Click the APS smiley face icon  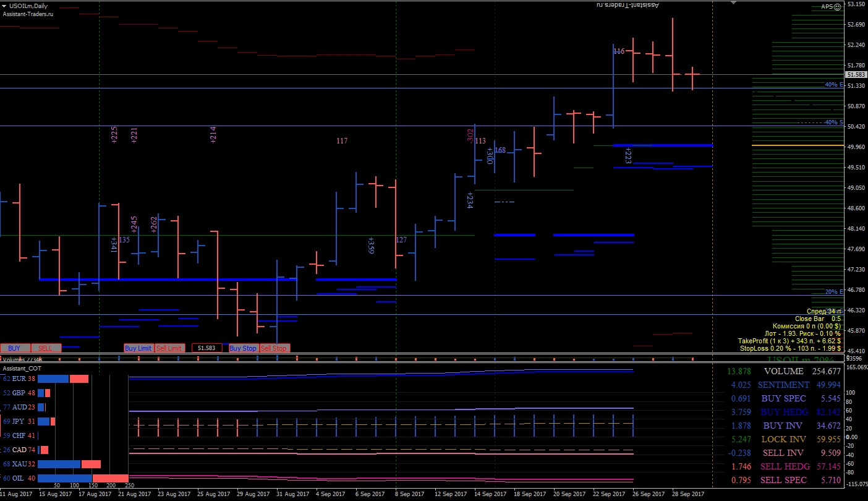tap(837, 7)
